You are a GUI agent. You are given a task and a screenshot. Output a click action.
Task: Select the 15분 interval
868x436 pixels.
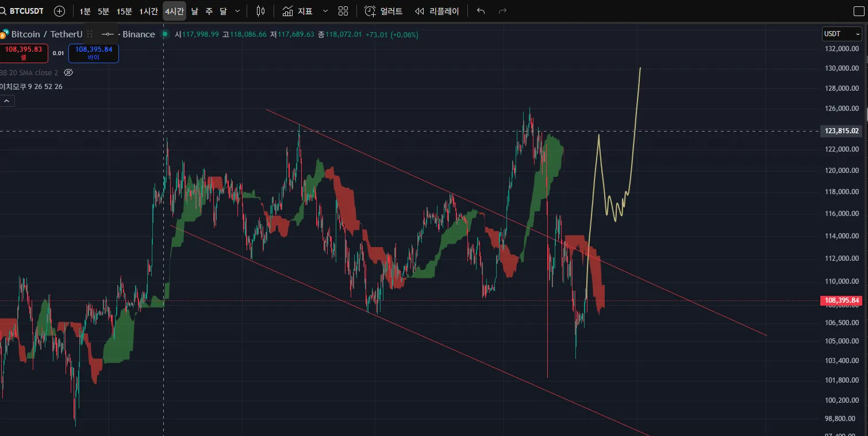point(124,11)
